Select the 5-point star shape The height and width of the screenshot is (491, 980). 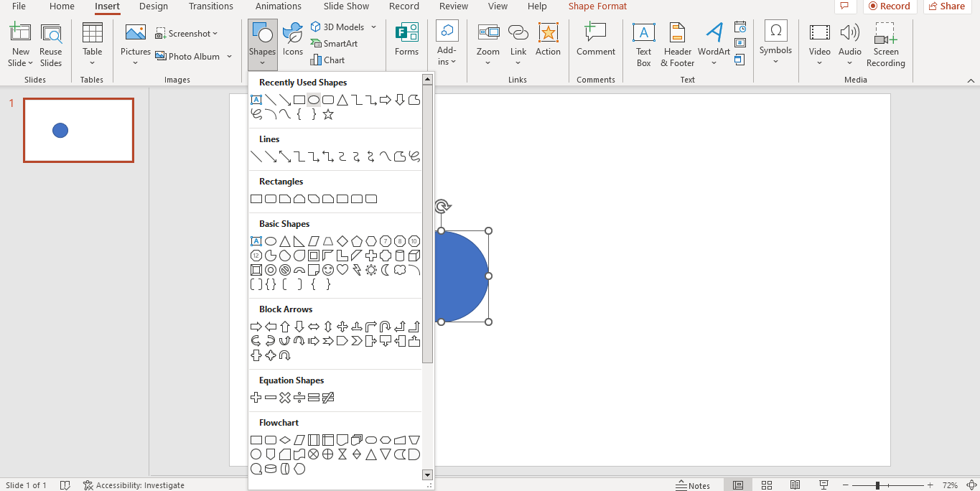pos(328,113)
